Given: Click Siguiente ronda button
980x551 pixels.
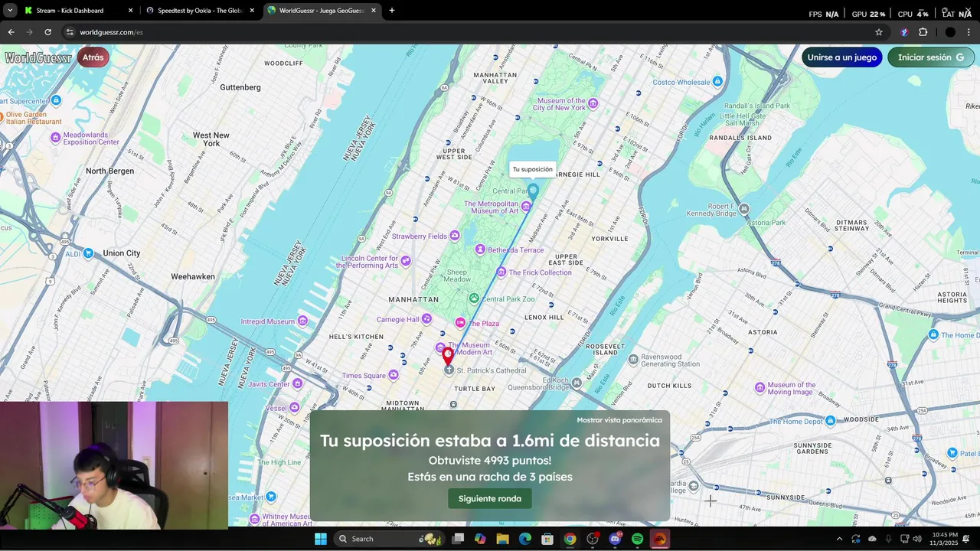Looking at the screenshot, I should (x=490, y=499).
